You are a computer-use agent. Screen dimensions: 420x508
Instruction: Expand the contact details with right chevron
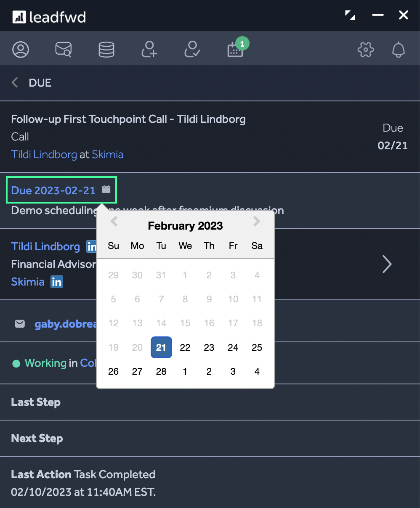pos(387,264)
